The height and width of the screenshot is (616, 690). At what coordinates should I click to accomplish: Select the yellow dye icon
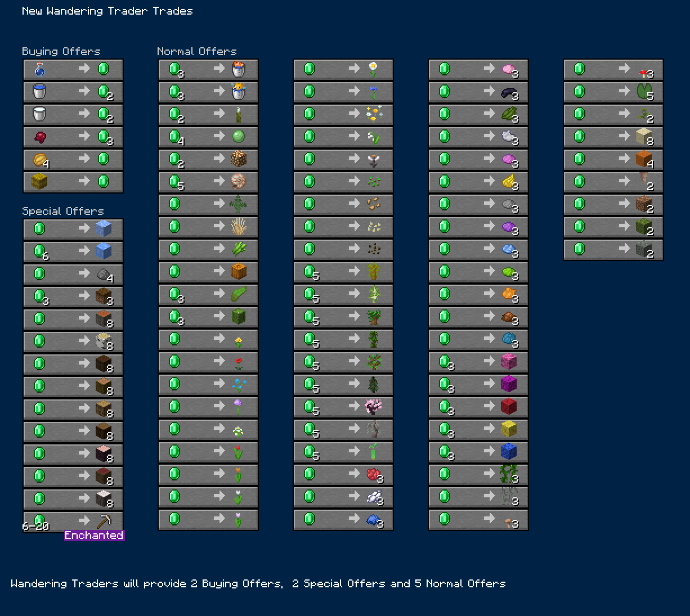(509, 182)
